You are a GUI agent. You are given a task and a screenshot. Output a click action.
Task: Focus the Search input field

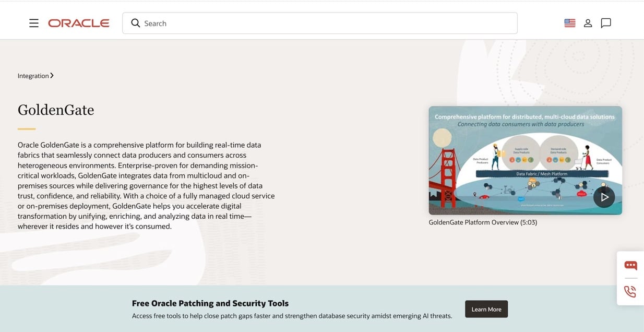coord(320,23)
